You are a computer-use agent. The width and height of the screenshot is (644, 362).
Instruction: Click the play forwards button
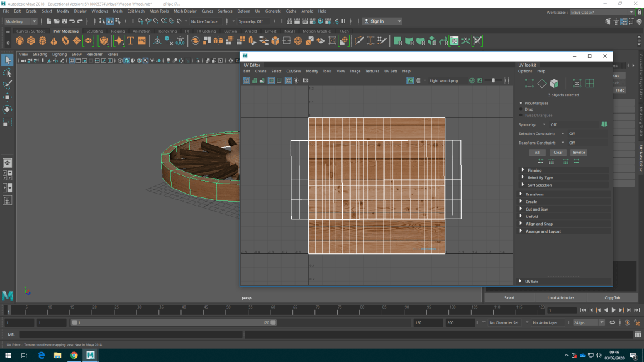tap(613, 310)
